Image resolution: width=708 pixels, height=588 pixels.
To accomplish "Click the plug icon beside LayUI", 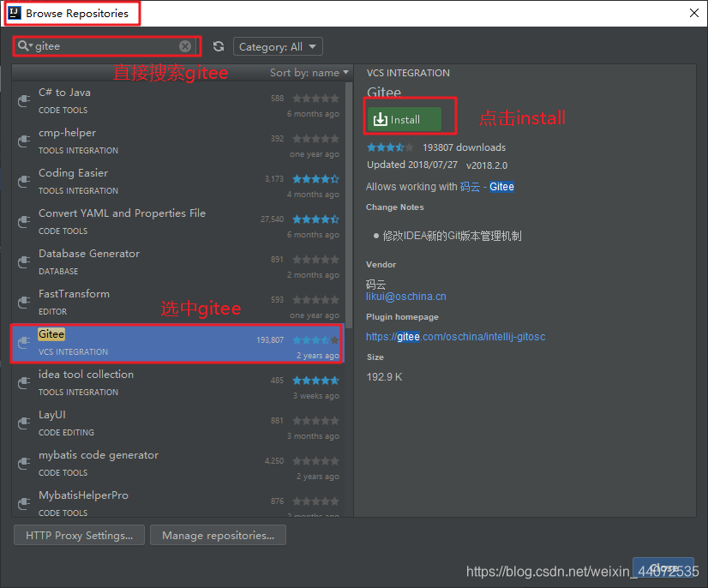I will [24, 423].
